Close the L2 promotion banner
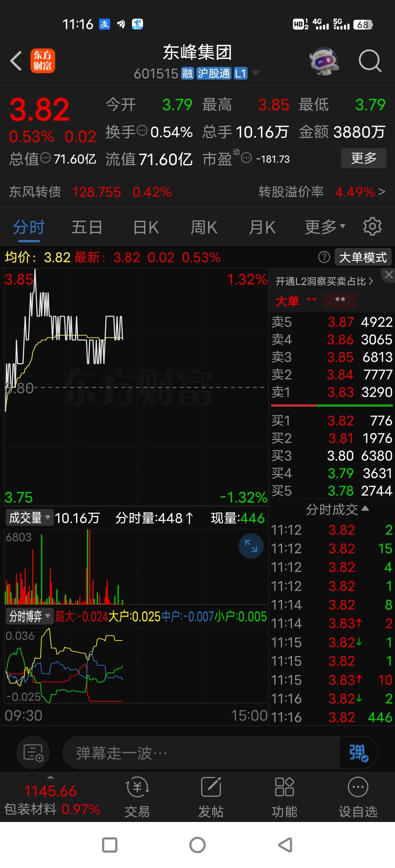Screen dimensions: 395x868 [x=389, y=275]
